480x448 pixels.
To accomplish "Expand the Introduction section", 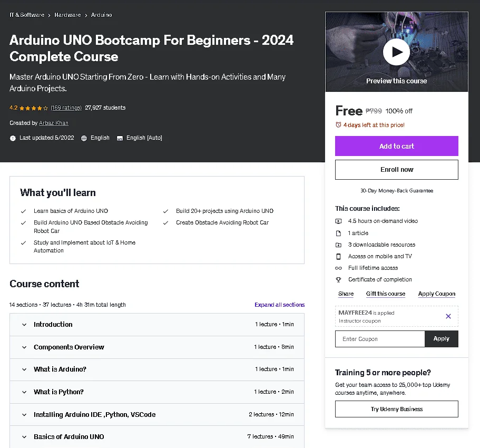I will [157, 324].
